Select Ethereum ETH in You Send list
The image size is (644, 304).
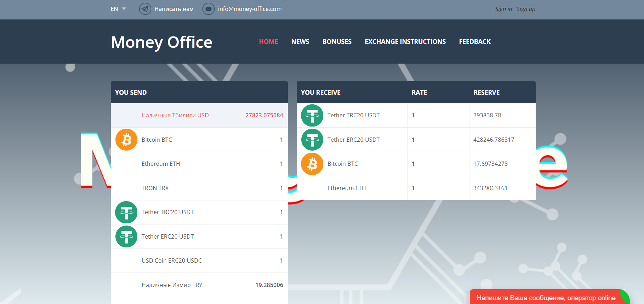[x=161, y=164]
